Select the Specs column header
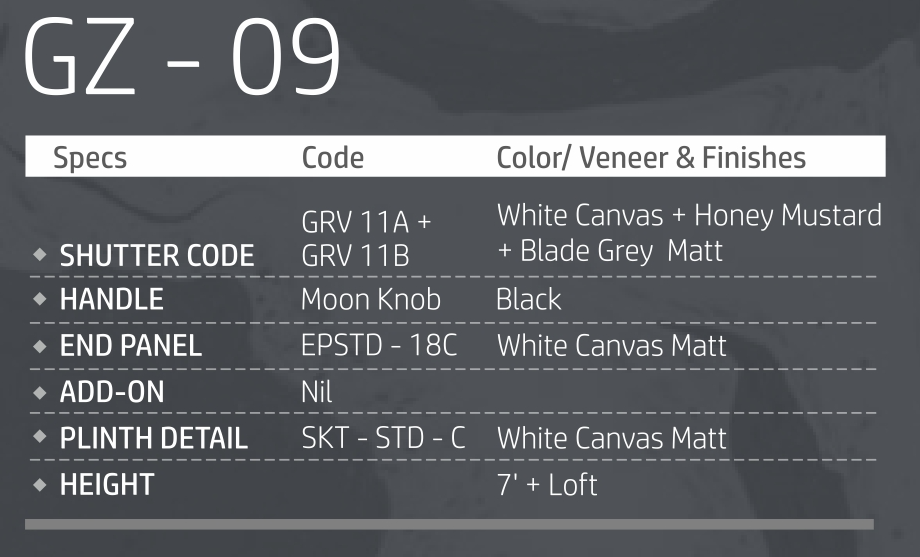This screenshot has width=920, height=557. pyautogui.click(x=90, y=158)
